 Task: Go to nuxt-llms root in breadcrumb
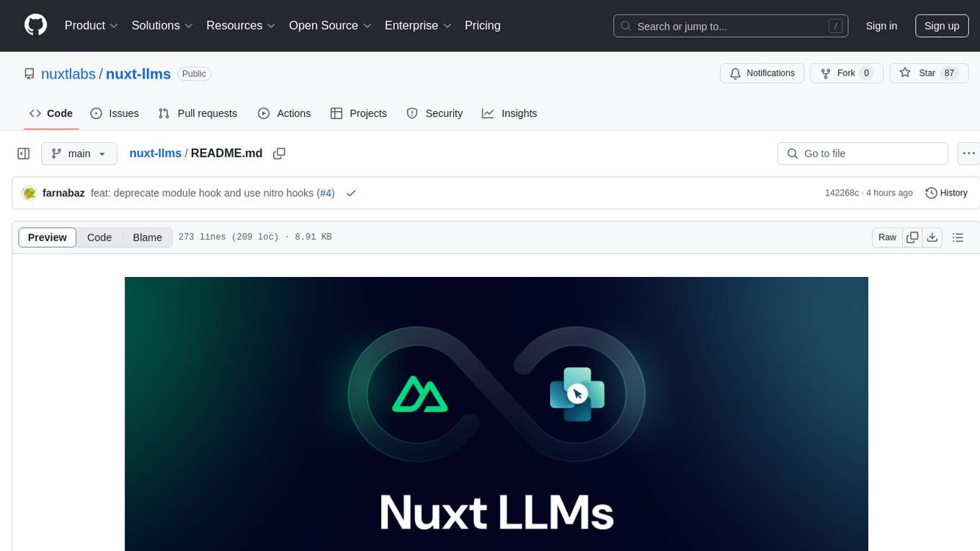pyautogui.click(x=155, y=154)
